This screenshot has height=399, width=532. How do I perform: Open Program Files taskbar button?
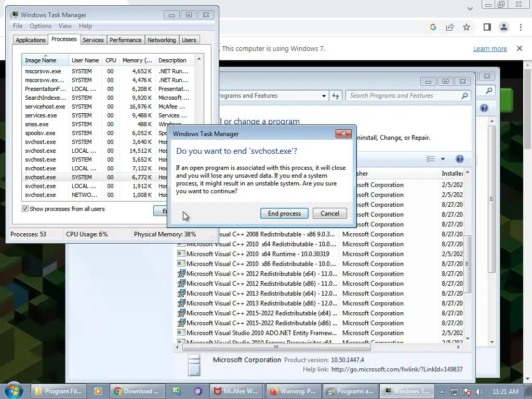[x=59, y=391]
